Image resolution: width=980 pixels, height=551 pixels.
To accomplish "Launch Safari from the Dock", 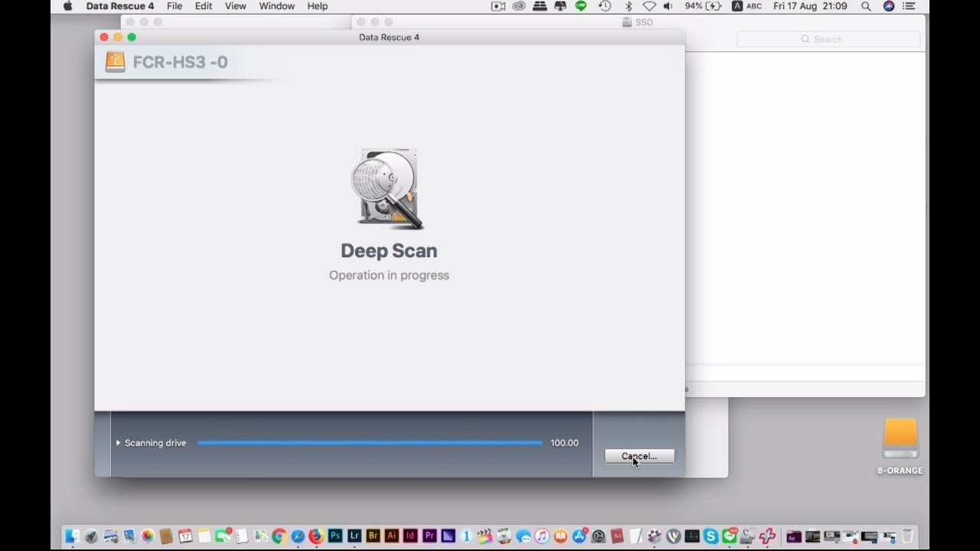I will tap(298, 536).
